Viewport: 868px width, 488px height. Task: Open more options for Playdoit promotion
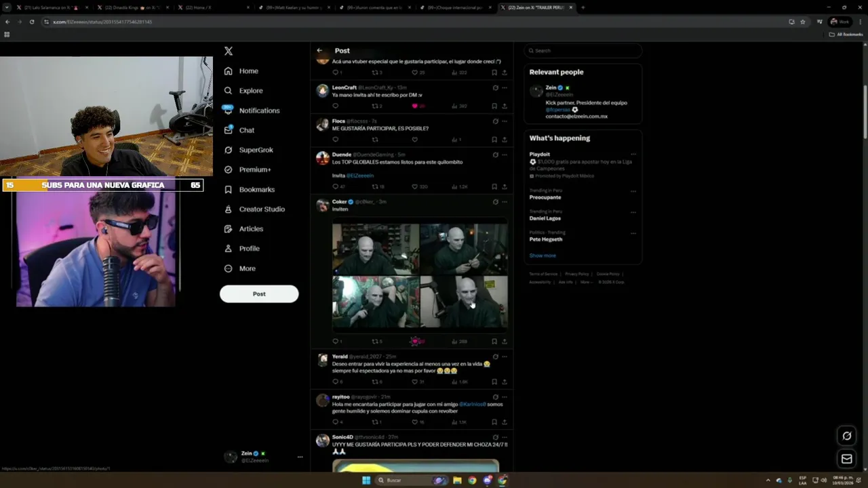(x=633, y=155)
